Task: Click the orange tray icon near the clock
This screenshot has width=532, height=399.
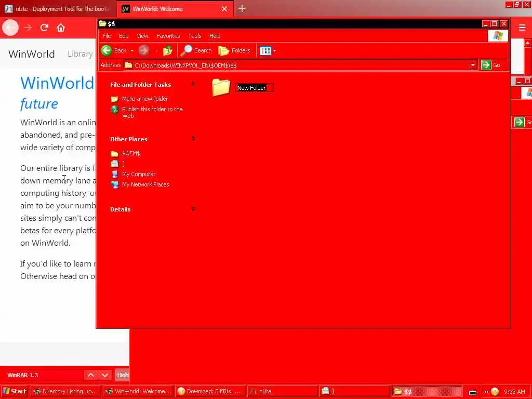Action: 495,392
